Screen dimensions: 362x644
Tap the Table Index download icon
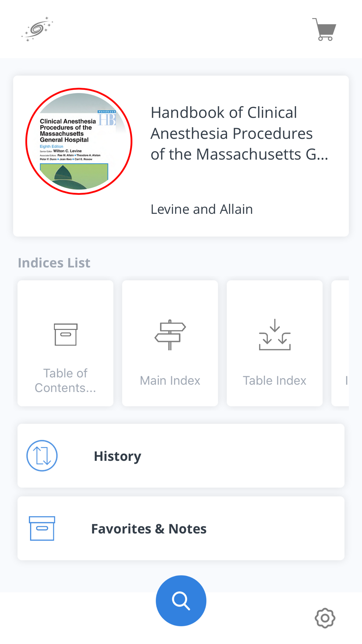[x=275, y=335]
